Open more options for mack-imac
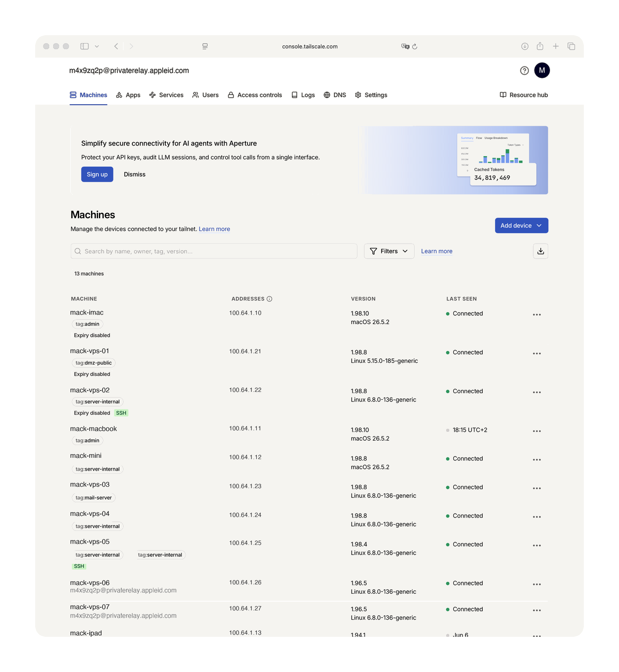619x672 pixels. coord(537,315)
